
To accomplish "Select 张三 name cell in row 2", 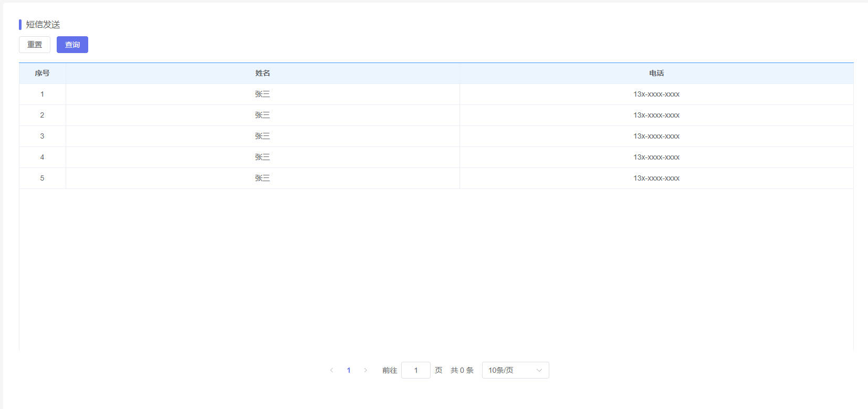I will pos(263,115).
